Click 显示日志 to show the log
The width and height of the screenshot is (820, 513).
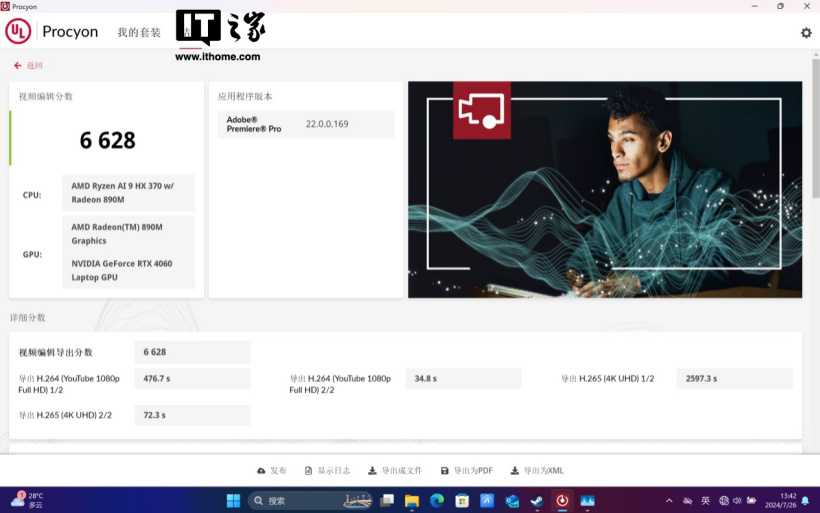click(327, 471)
